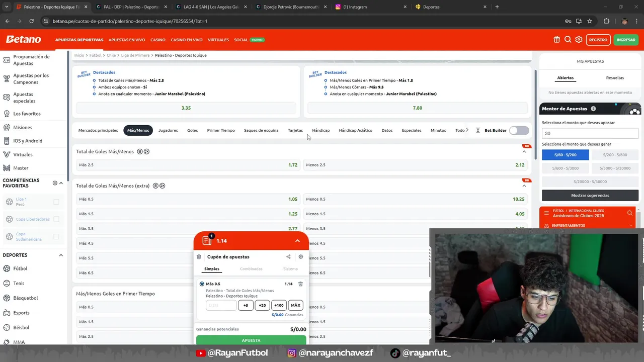Open Apuestas en Vivo menu

pyautogui.click(x=127, y=40)
